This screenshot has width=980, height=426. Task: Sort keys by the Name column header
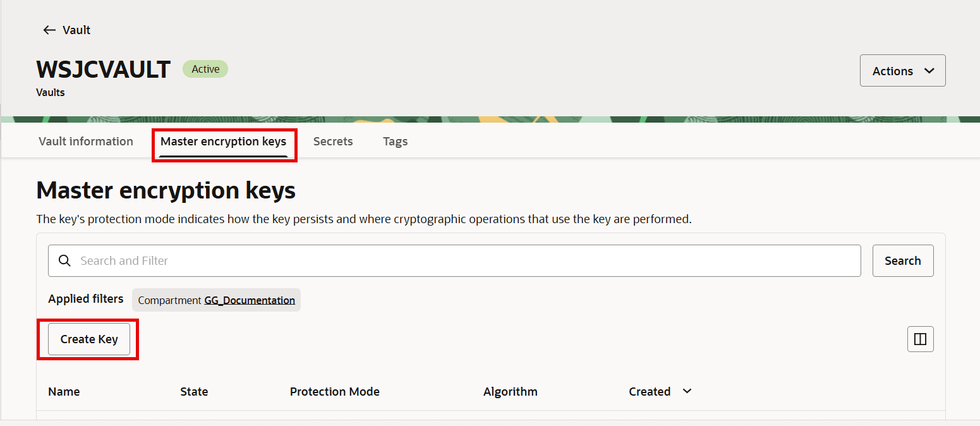(64, 391)
